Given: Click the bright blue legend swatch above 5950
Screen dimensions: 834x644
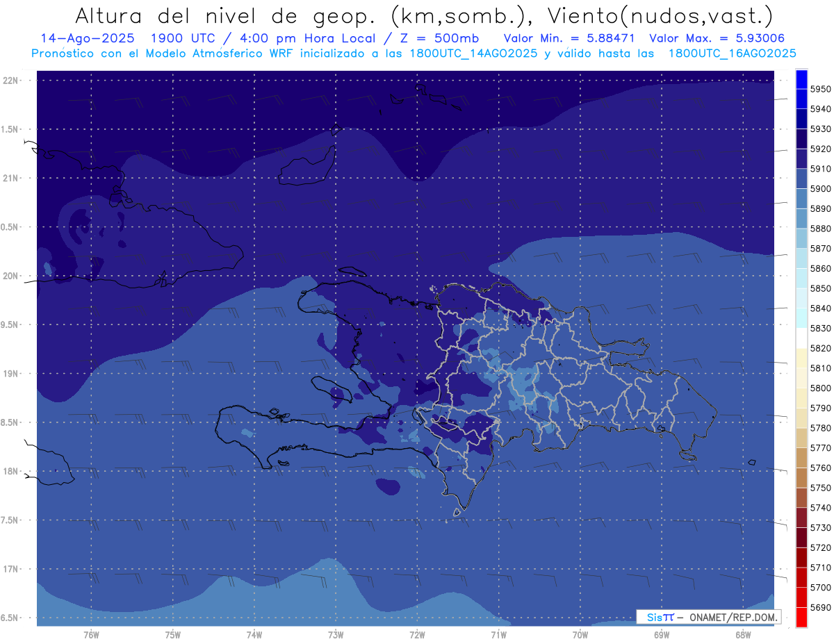Looking at the screenshot, I should click(x=801, y=79).
